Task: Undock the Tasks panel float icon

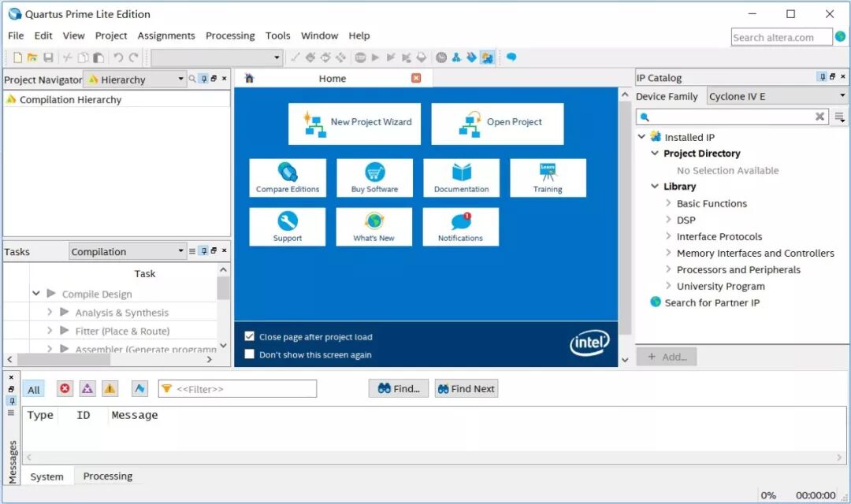Action: [214, 250]
